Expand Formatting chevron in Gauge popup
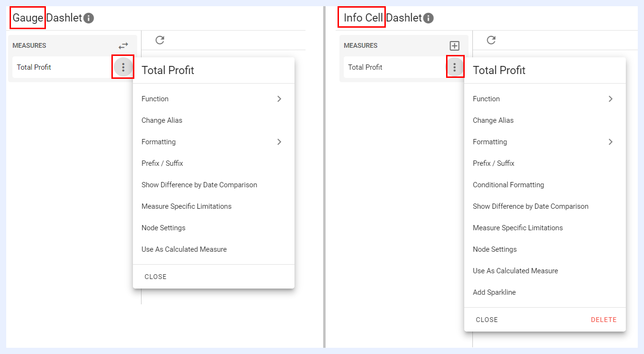The image size is (644, 354). 279,142
